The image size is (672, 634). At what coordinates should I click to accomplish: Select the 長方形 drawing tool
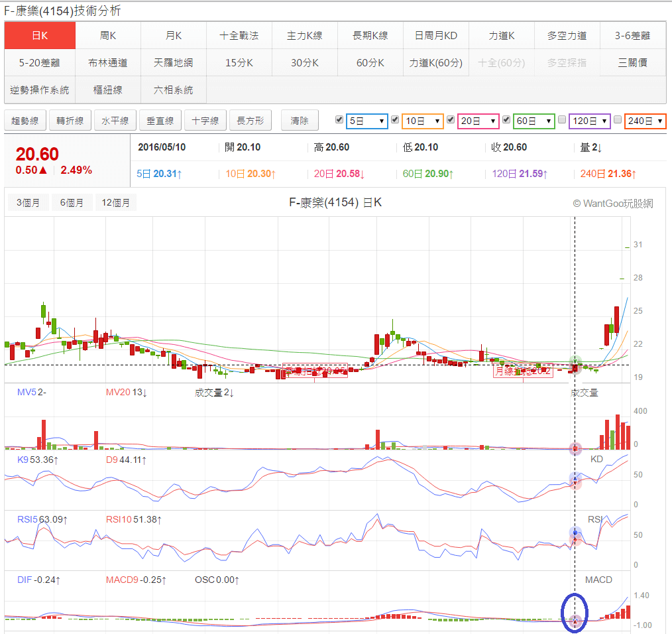(x=251, y=121)
